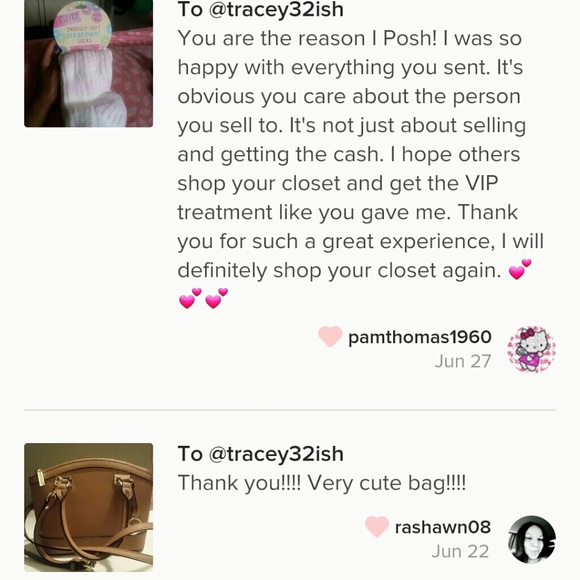The image size is (580, 580).
Task: Click the second double-heart emoji on last line
Action: [x=216, y=298]
